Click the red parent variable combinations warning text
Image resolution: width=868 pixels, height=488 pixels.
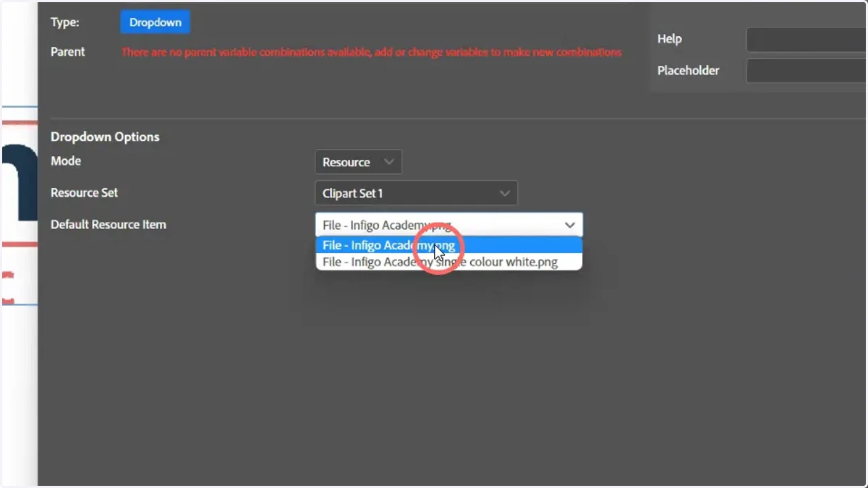371,52
